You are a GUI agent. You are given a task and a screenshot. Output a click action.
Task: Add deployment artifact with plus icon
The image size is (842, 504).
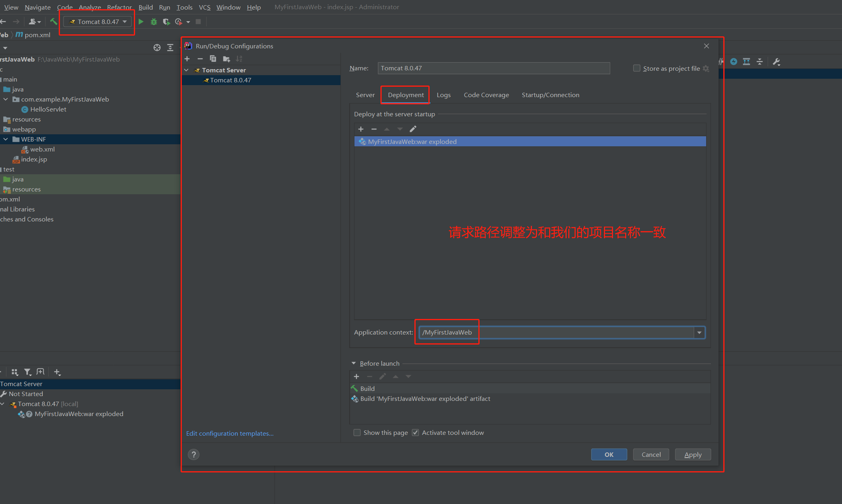[361, 129]
